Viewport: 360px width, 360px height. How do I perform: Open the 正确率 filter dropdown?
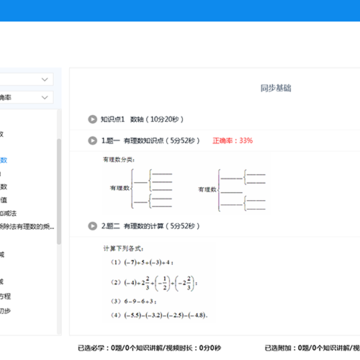[x=26, y=97]
